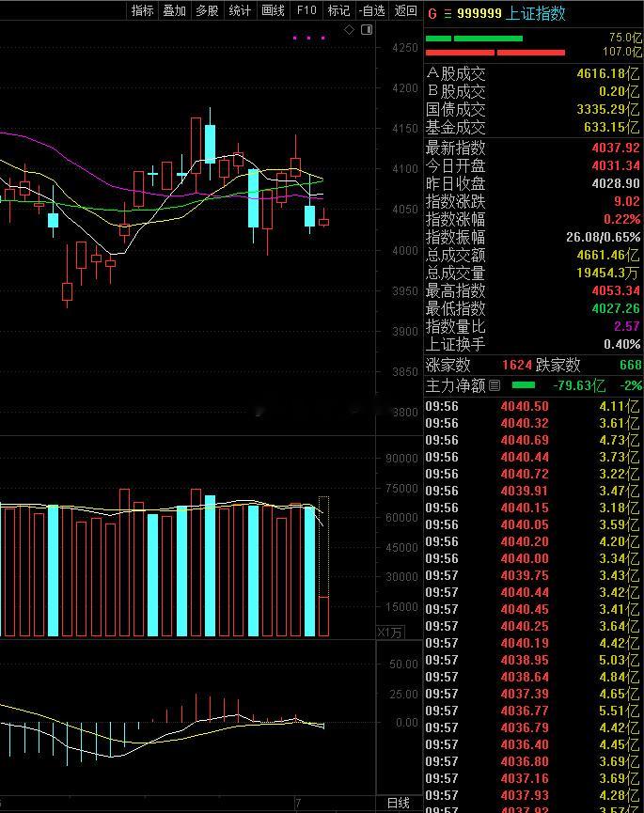The height and width of the screenshot is (813, 644).
Task: Select tick row with price 4037.93
Action: [x=533, y=795]
